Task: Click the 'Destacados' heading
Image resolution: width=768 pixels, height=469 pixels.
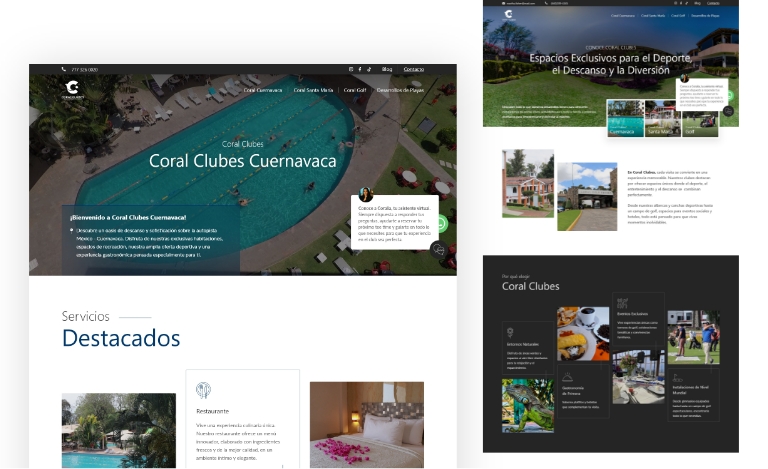Action: point(121,338)
